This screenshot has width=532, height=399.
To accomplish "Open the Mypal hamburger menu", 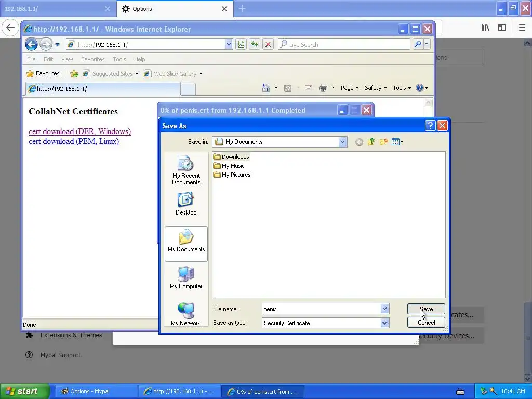I will click(522, 28).
